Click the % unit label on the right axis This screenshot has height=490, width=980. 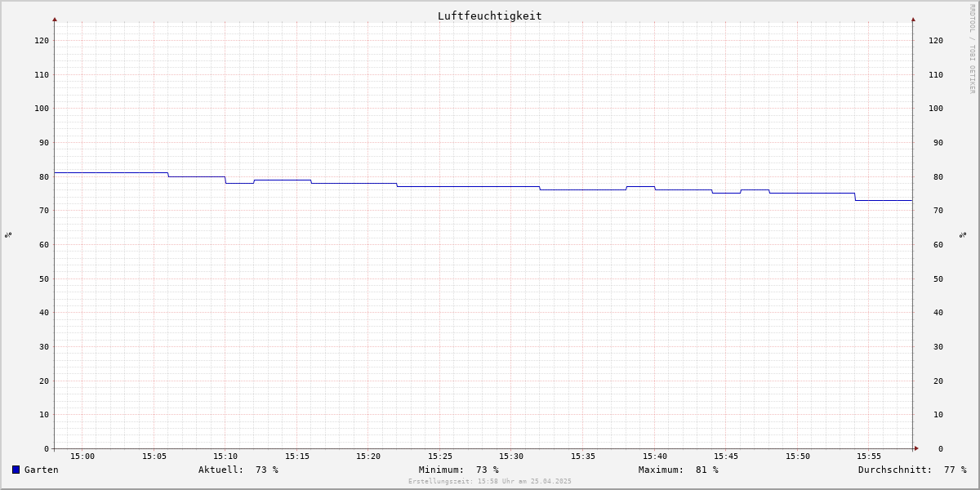click(963, 234)
